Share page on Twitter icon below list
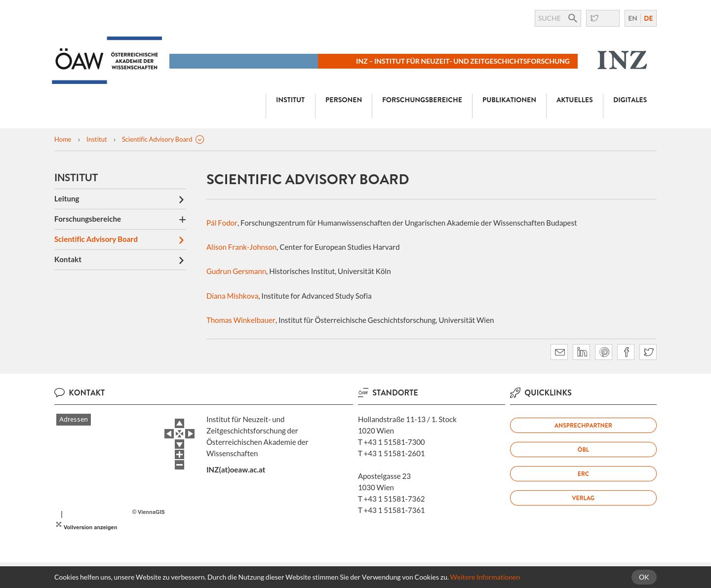Image resolution: width=711 pixels, height=588 pixels. pyautogui.click(x=648, y=352)
